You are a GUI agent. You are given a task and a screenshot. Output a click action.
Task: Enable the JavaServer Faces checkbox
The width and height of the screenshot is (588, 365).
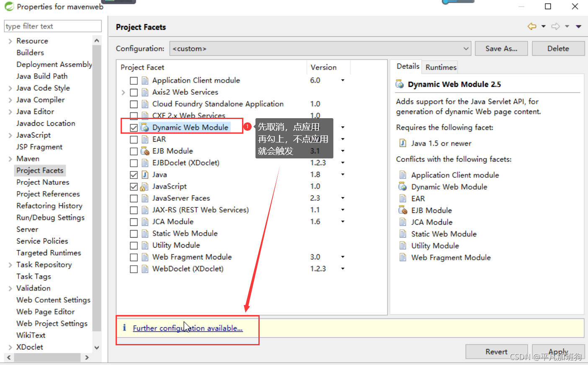(134, 198)
